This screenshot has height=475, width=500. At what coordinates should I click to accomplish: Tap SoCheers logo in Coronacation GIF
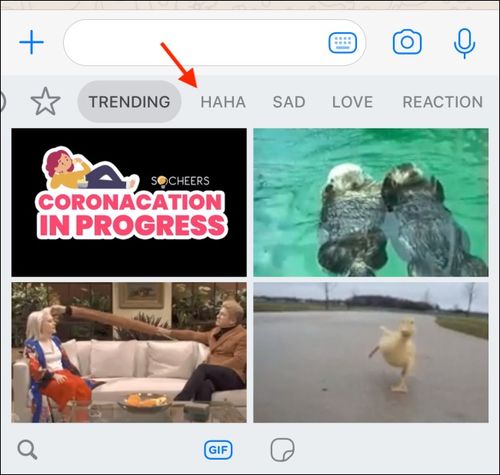(180, 181)
